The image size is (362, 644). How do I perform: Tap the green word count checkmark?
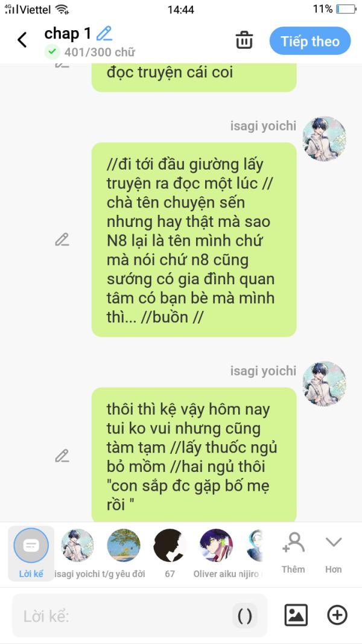52,52
